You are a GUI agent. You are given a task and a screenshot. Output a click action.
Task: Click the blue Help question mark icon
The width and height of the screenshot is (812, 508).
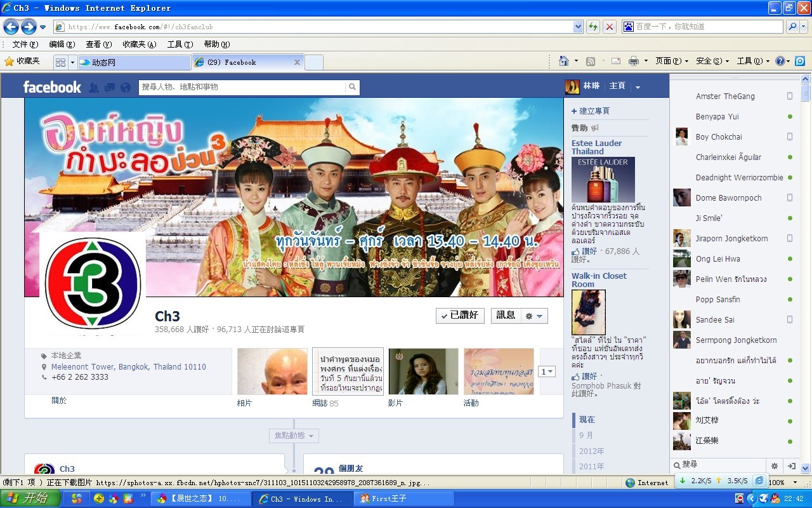coord(780,61)
